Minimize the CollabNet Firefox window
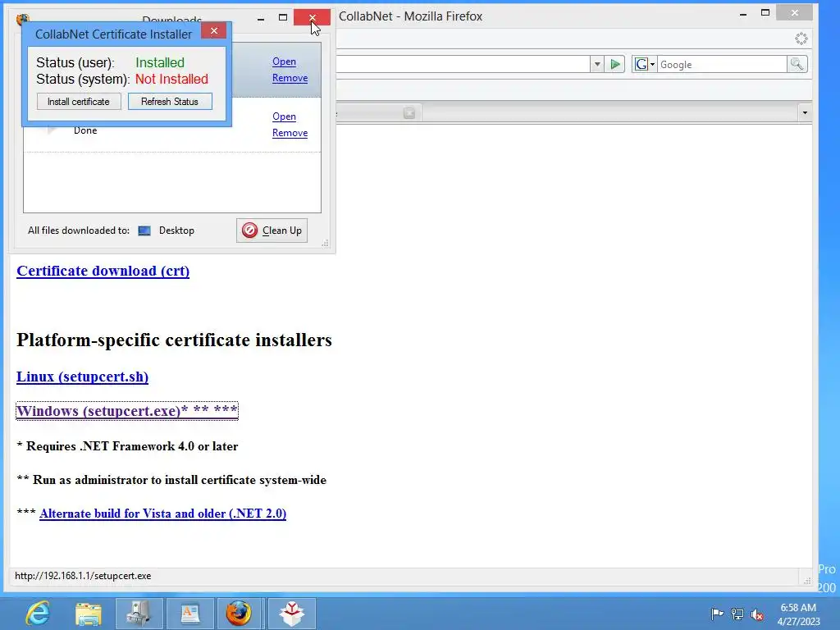This screenshot has height=630, width=840. coord(743,13)
